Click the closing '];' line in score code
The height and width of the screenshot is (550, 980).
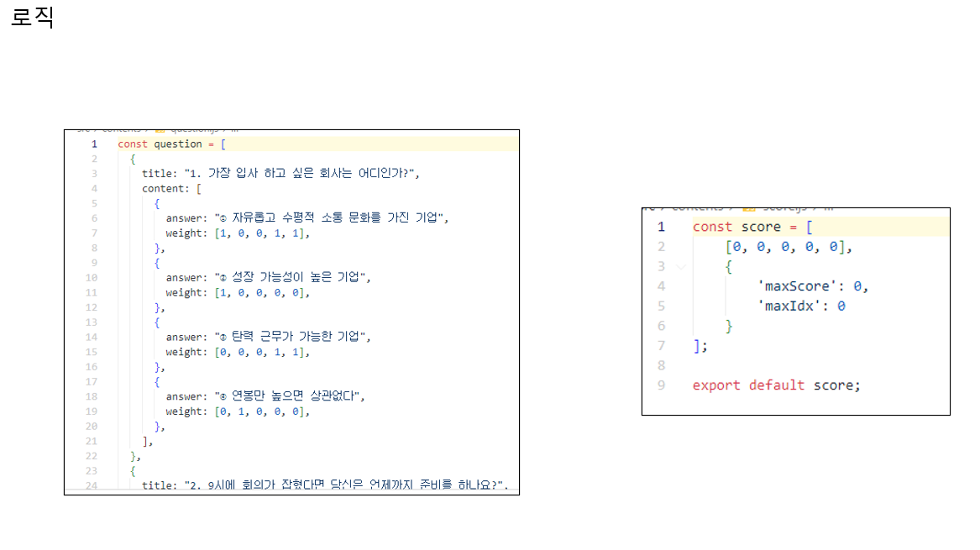700,346
